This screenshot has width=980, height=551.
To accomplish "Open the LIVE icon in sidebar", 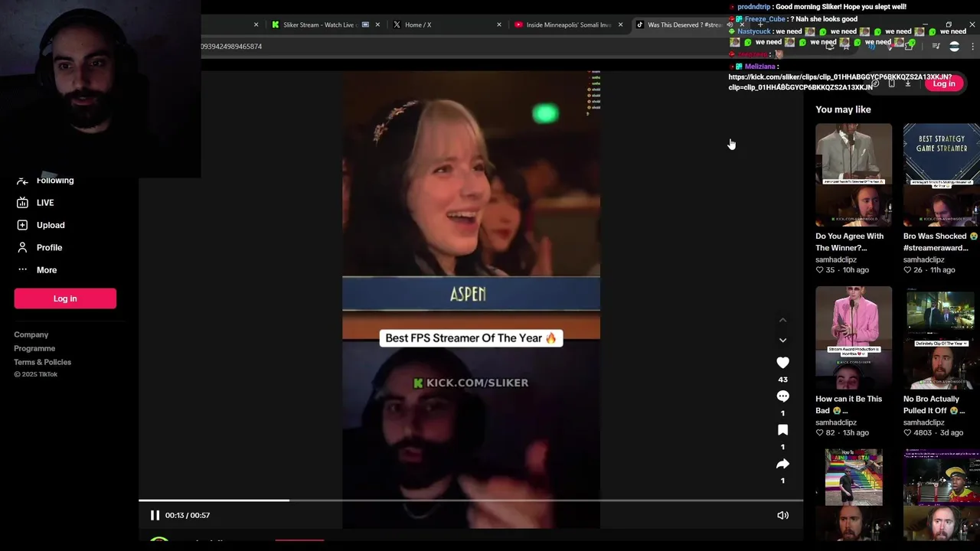I will [x=22, y=203].
